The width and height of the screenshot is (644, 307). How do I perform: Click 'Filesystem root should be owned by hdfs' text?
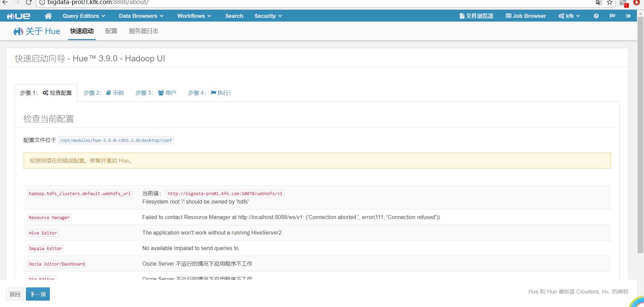click(195, 202)
